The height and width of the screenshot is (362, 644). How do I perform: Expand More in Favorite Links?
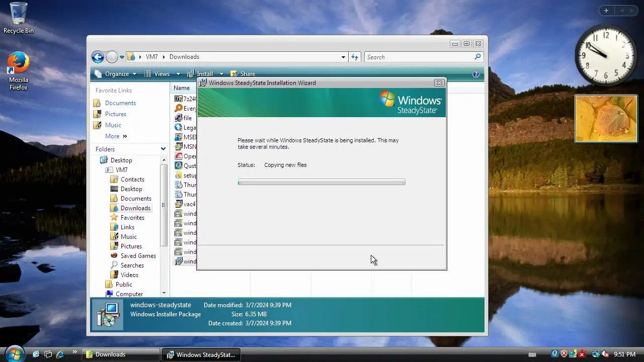[116, 136]
